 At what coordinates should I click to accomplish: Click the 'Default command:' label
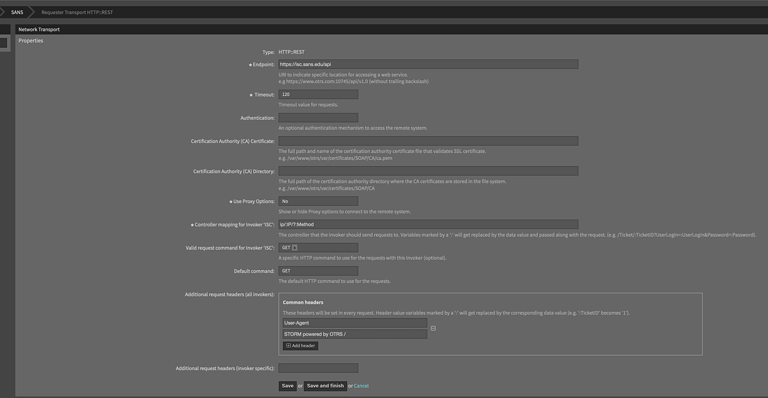[x=254, y=271]
